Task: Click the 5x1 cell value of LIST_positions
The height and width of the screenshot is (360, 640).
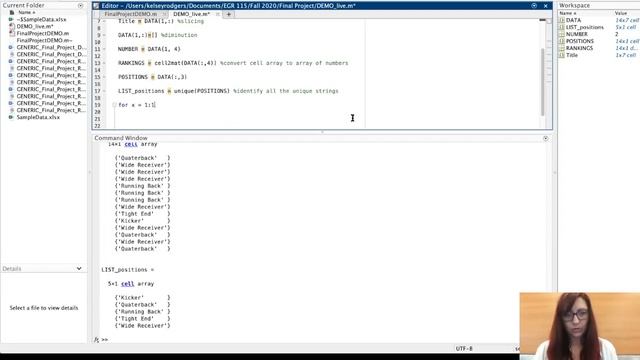Action: [x=626, y=27]
